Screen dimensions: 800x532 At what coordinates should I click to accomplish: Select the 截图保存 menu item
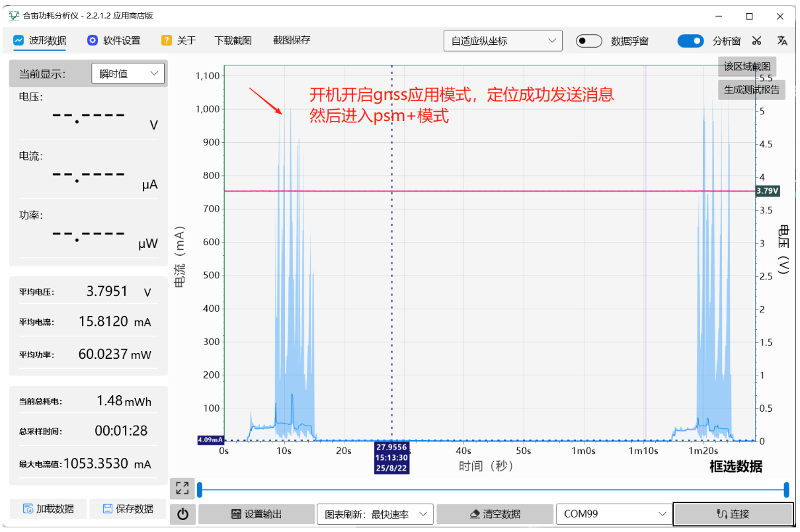tap(292, 40)
